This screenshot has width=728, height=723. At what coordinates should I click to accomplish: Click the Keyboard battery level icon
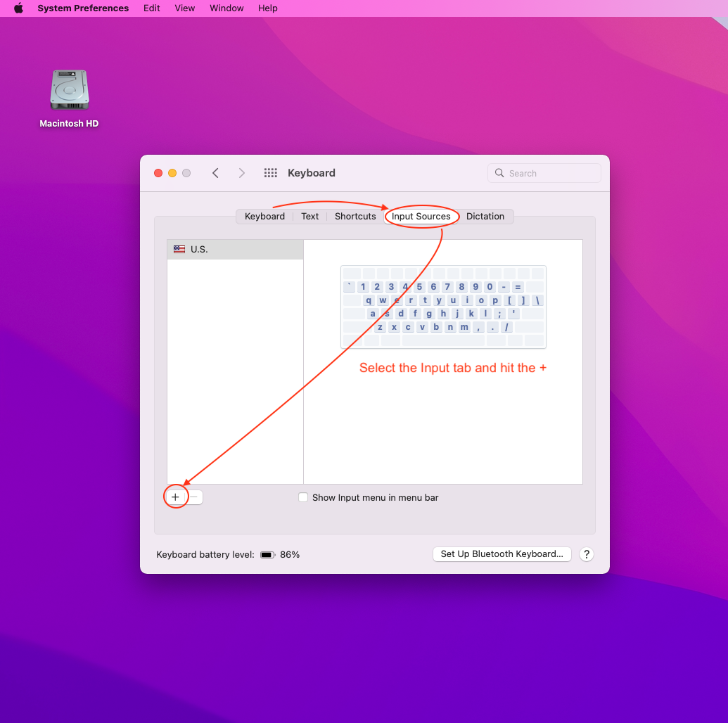[x=267, y=555]
